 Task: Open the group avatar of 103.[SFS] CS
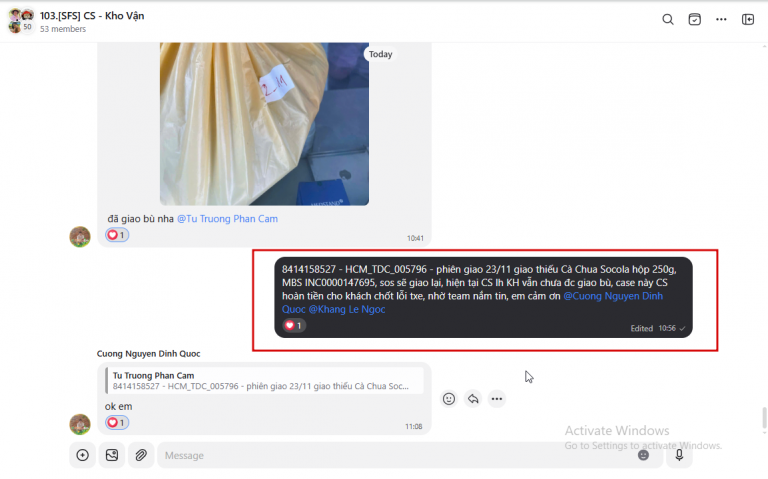[x=21, y=21]
